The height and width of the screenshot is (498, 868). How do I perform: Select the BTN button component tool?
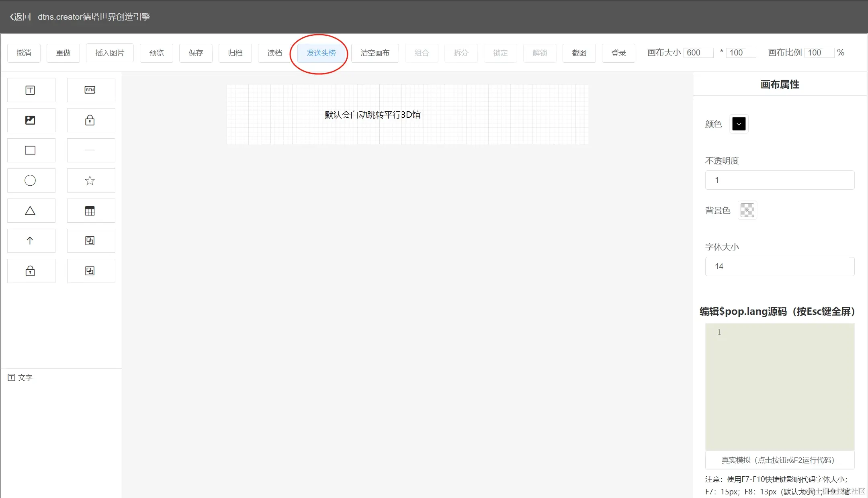coord(90,90)
